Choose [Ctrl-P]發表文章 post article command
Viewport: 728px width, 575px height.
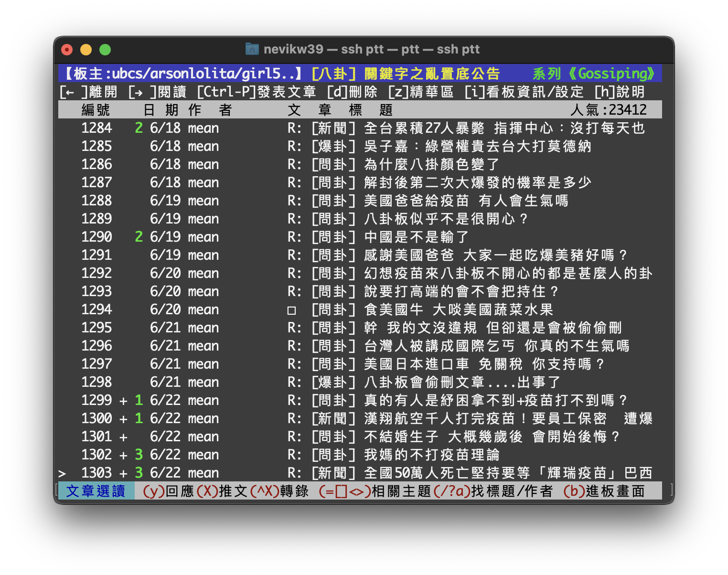point(256,92)
